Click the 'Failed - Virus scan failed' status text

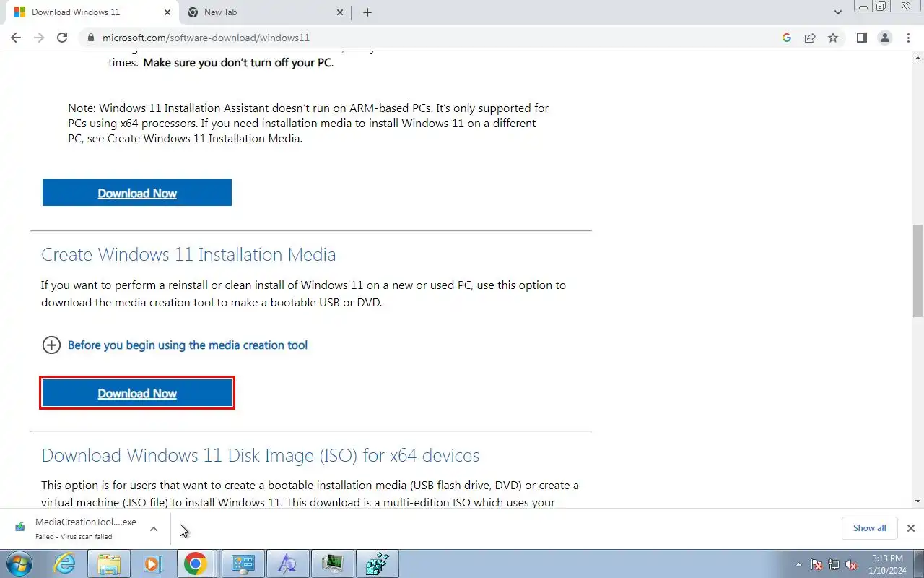[x=74, y=537]
